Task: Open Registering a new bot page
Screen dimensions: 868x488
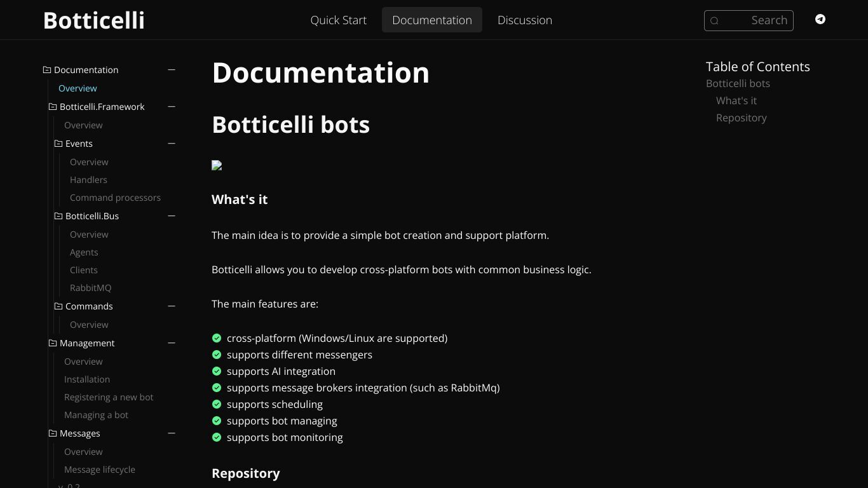Action: click(x=109, y=397)
